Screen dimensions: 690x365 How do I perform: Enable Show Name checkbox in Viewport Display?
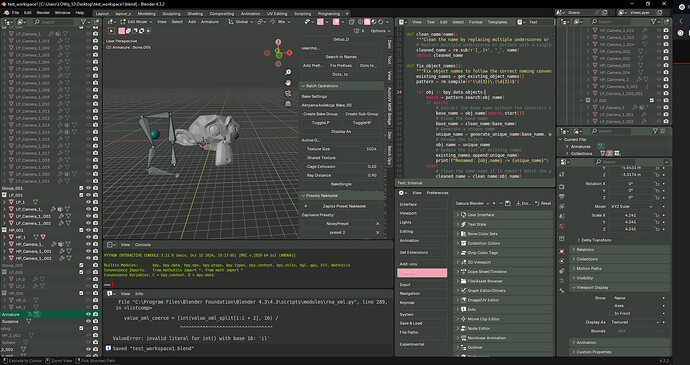611,298
